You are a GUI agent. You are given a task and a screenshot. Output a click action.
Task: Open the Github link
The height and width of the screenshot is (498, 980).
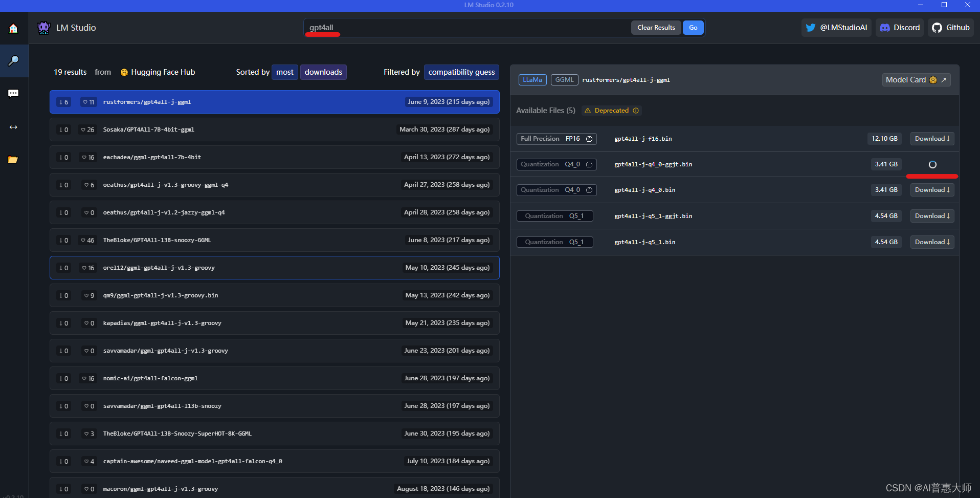click(x=951, y=28)
